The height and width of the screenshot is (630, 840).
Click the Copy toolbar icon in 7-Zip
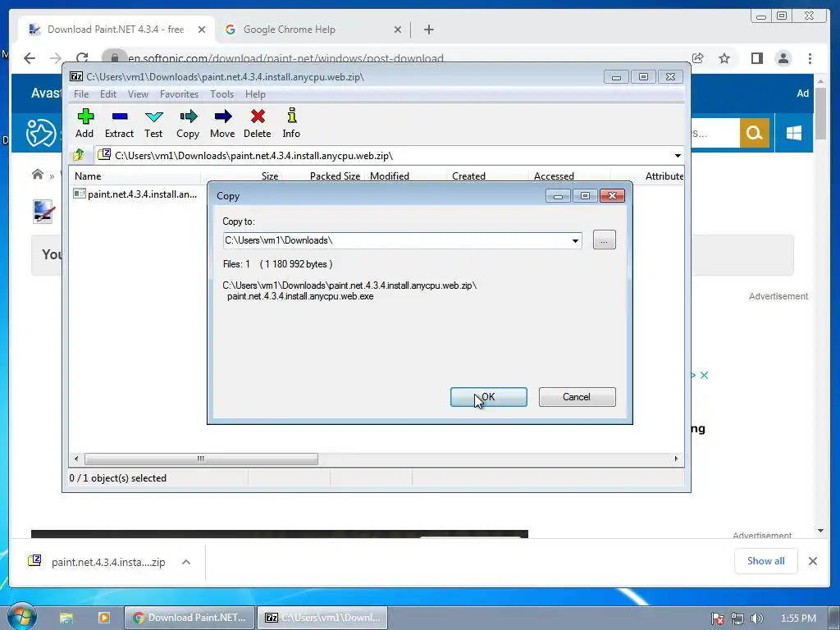(x=188, y=124)
